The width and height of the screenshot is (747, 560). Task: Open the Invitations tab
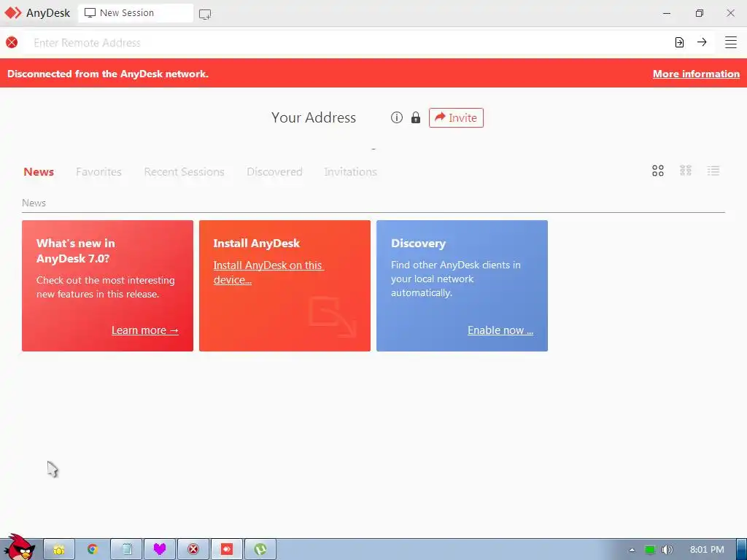350,171
